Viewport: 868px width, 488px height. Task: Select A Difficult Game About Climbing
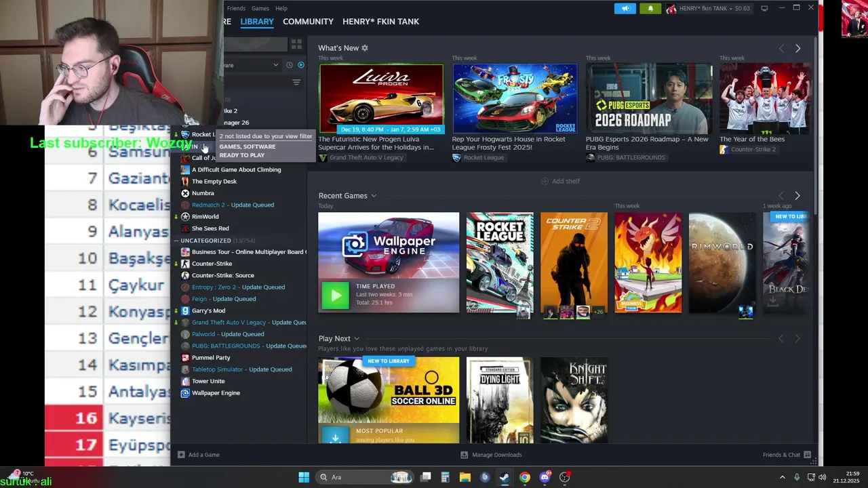point(236,169)
